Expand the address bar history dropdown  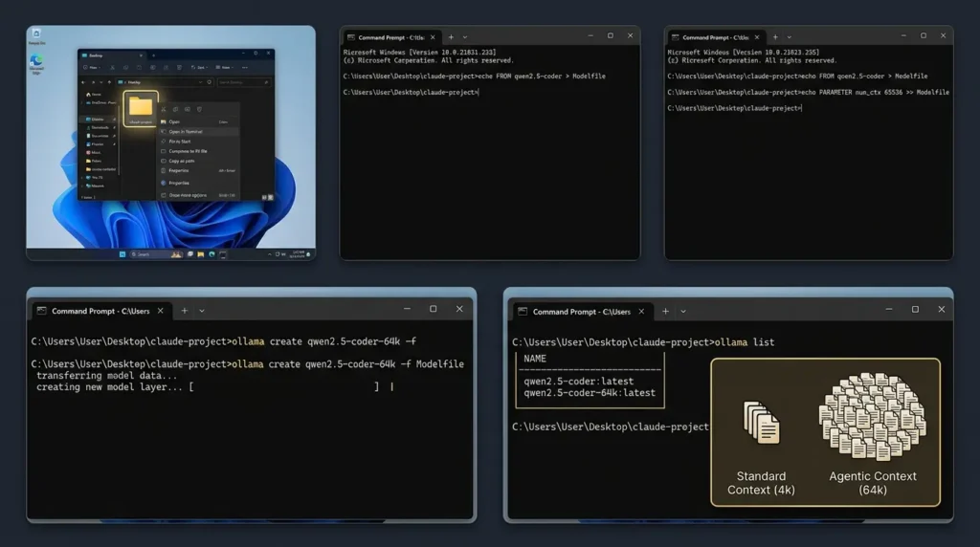pos(201,82)
